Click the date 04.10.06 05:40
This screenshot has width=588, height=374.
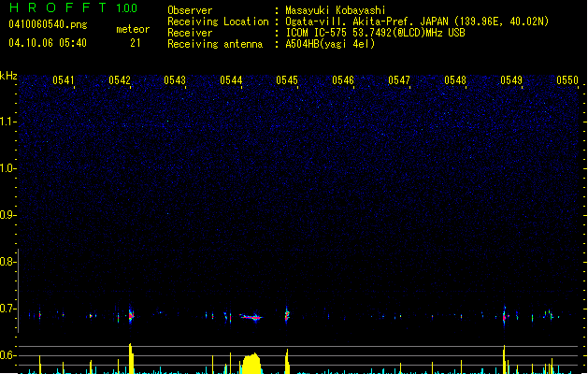click(x=48, y=43)
